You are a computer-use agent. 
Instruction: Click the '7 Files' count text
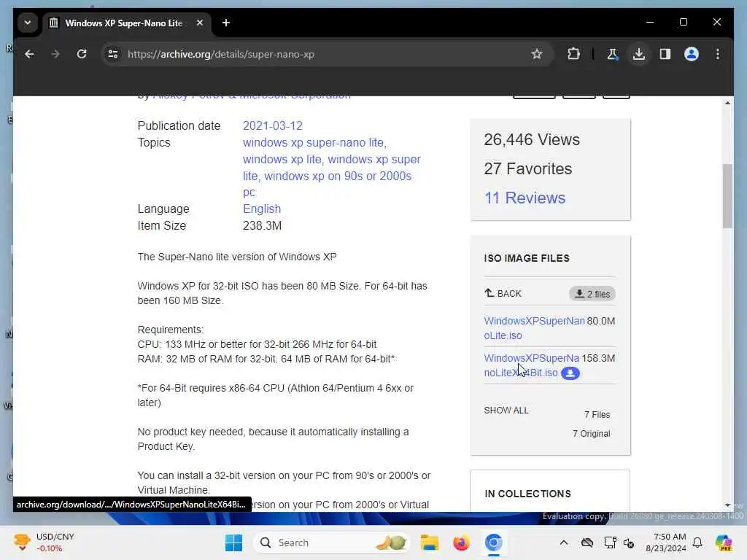coord(597,415)
